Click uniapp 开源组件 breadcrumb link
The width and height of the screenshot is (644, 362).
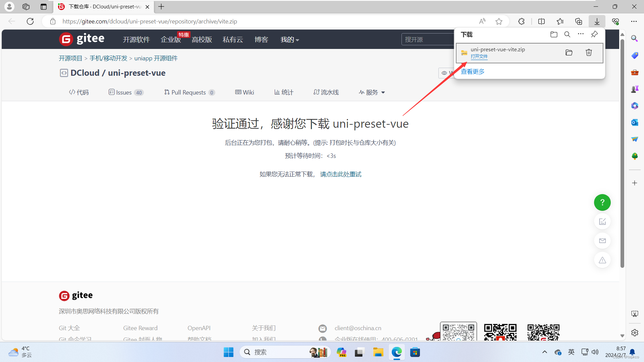[156, 58]
